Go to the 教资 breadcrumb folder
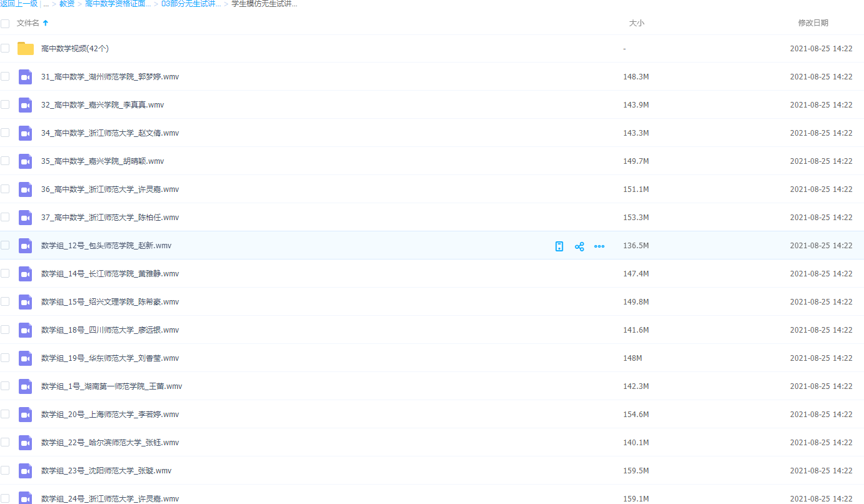864x504 pixels. click(67, 4)
